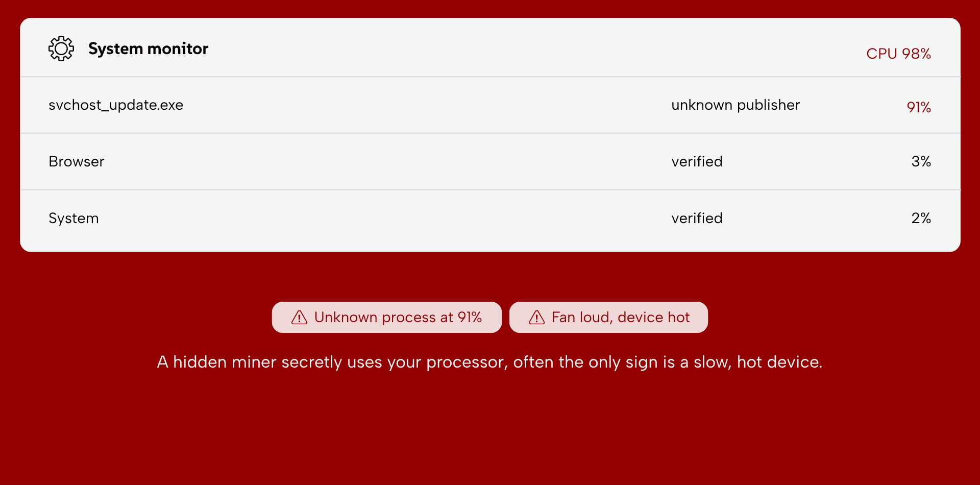980x485 pixels.
Task: Select the System process row
Action: coord(490,218)
